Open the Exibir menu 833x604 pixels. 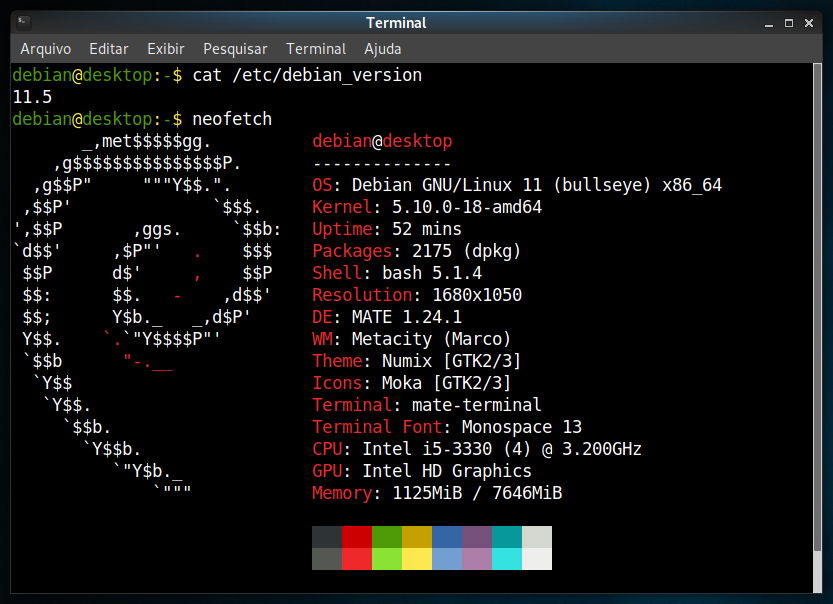point(166,49)
